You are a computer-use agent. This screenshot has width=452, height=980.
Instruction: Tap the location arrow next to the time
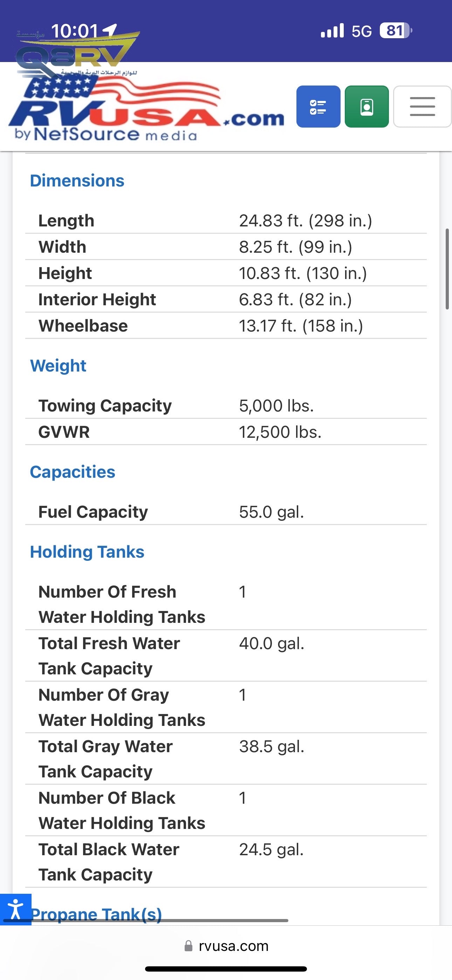coord(110,30)
